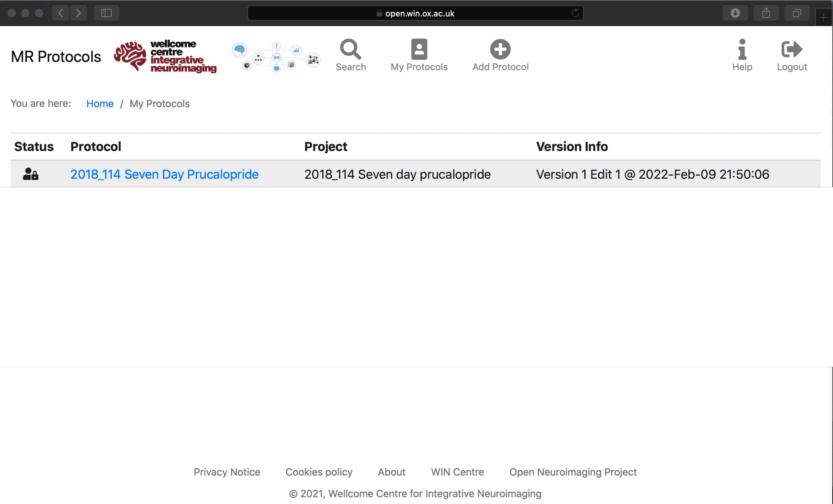This screenshot has width=833, height=504.
Task: Open the 2018_114 Seven Day Prucalopride protocol
Action: (x=164, y=174)
